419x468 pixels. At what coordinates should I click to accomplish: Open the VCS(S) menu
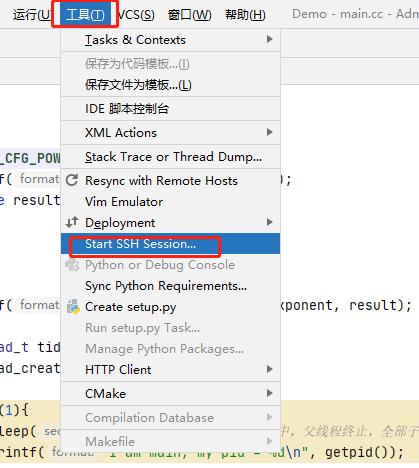136,15
